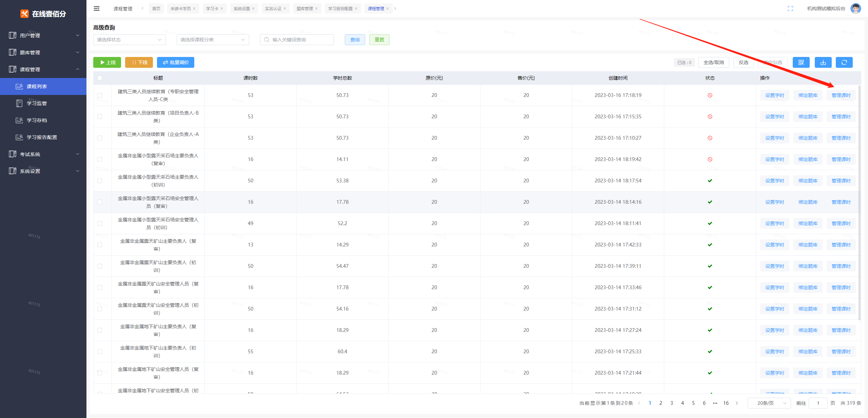
Task: Click the 在线壹佰分 logo
Action: [x=43, y=14]
